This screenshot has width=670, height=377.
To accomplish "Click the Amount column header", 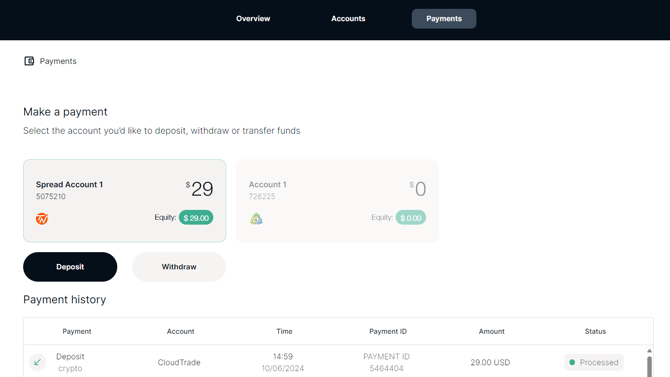I will tap(491, 331).
